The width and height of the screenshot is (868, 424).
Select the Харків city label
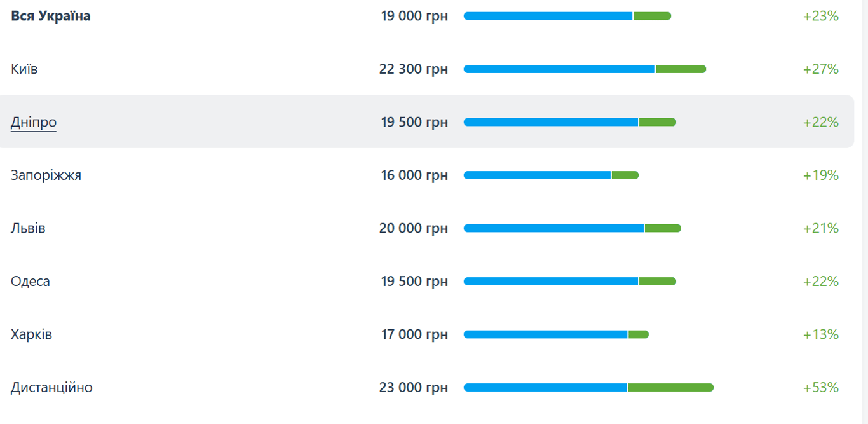click(x=31, y=334)
